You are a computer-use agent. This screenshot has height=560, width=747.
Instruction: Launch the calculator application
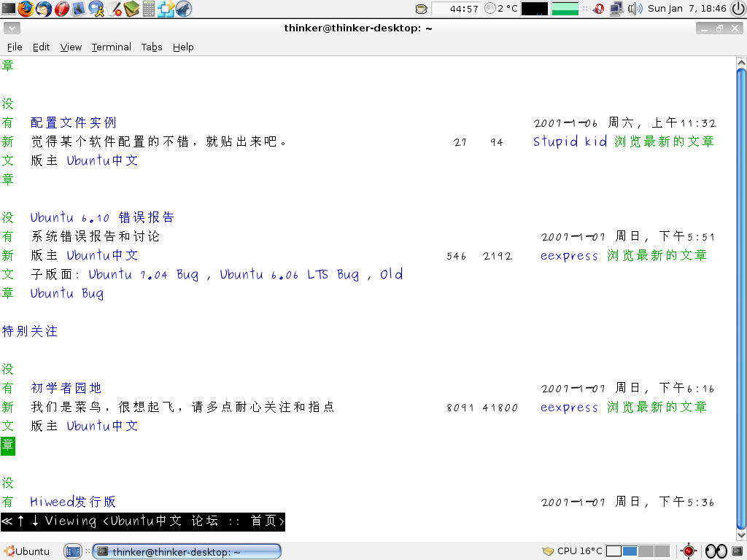point(149,8)
